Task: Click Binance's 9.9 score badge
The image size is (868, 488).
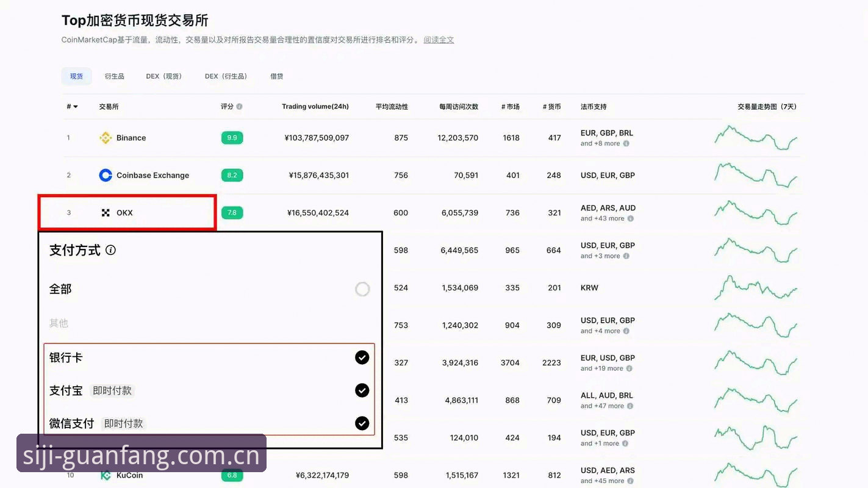Action: point(232,138)
